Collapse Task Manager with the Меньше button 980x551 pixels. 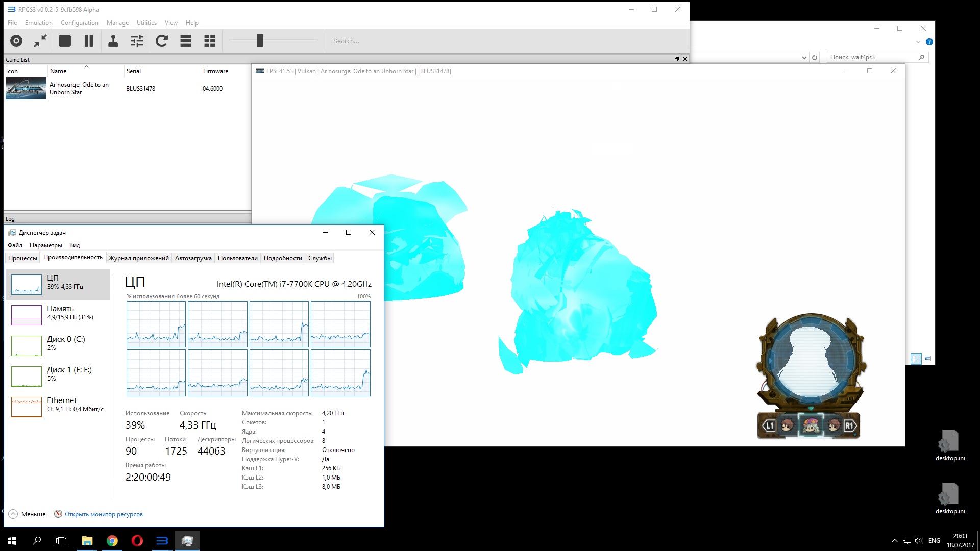pyautogui.click(x=28, y=514)
